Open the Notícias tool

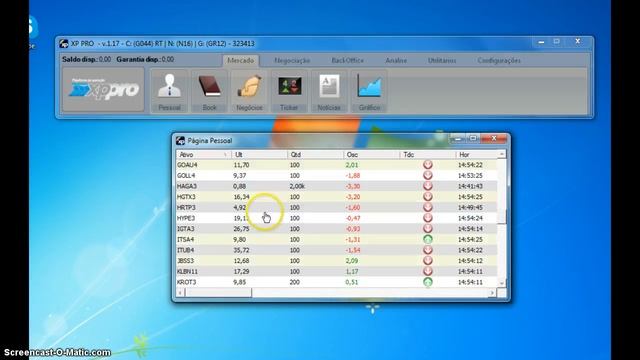pyautogui.click(x=329, y=91)
